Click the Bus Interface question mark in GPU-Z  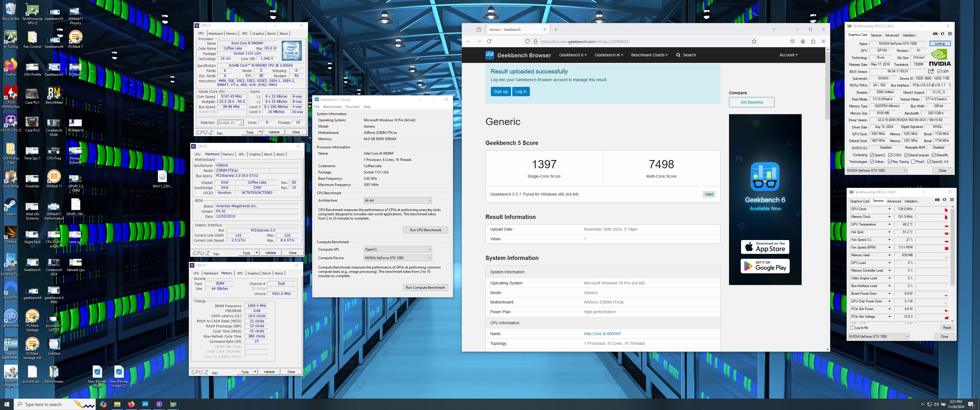coord(950,85)
